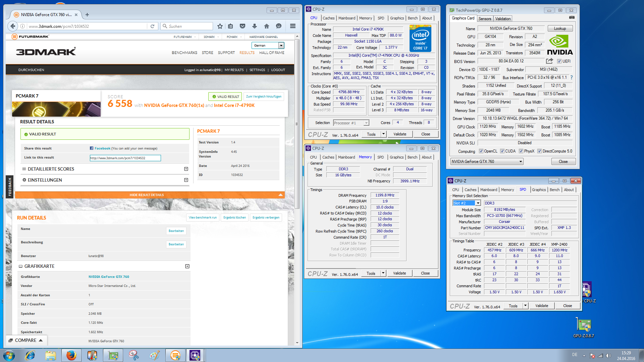Click the GPU-Z Lookup button
644x362 pixels.
[x=560, y=28]
